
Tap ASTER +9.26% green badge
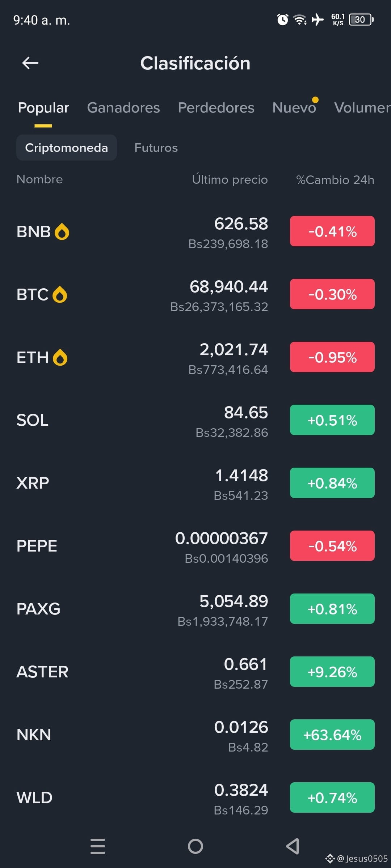pos(332,672)
